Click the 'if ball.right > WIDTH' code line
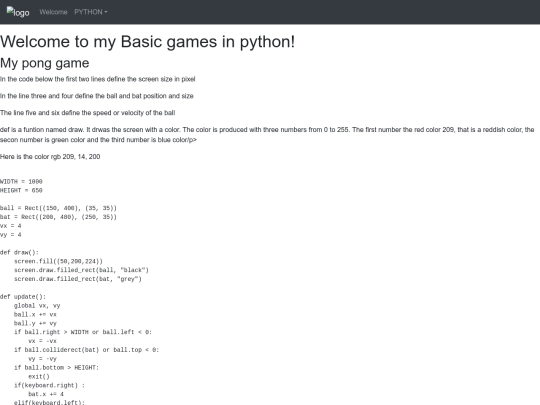540x405 pixels. 83,332
